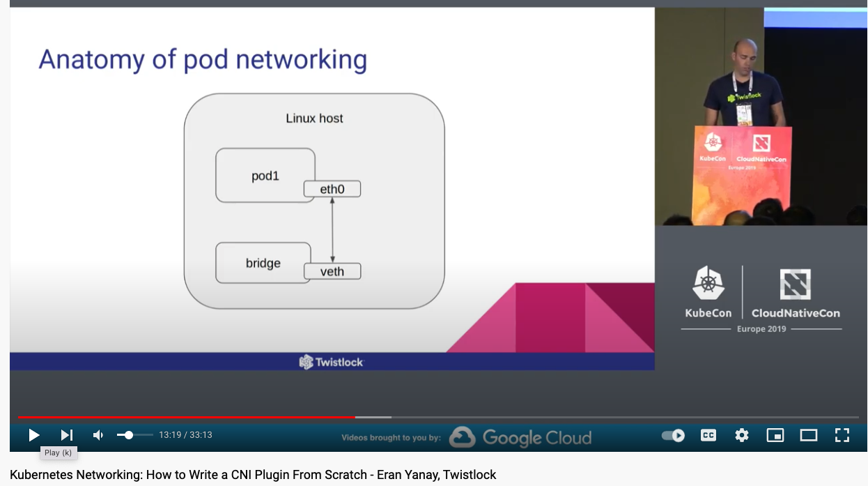868x486 pixels.
Task: Click the Kubernetes Networking video title
Action: (x=253, y=475)
